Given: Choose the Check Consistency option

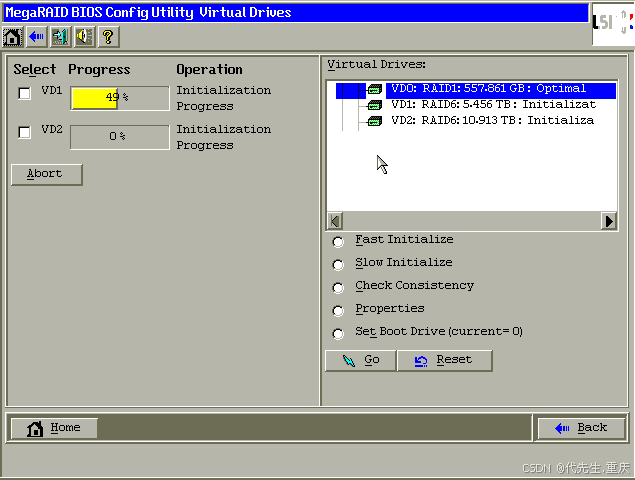Looking at the screenshot, I should (x=338, y=288).
